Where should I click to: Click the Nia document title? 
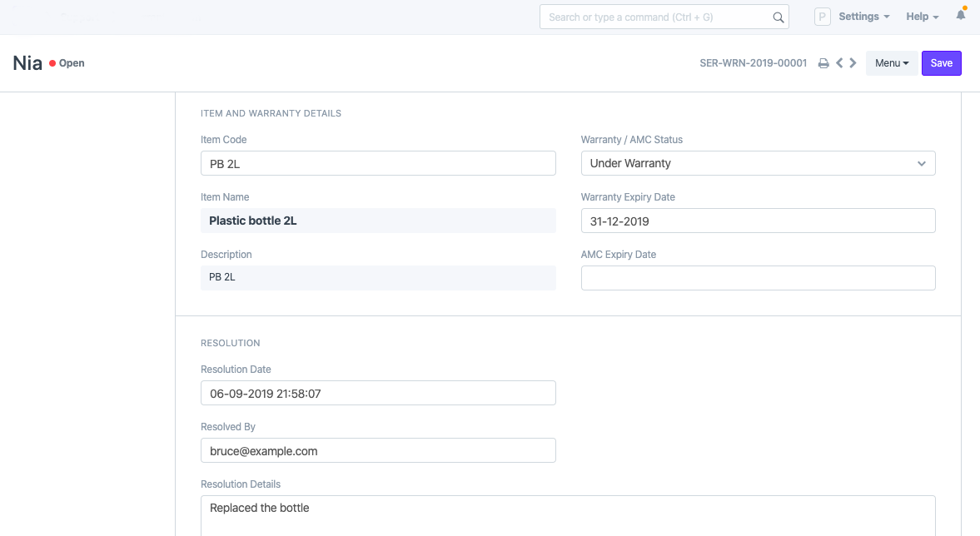27,63
